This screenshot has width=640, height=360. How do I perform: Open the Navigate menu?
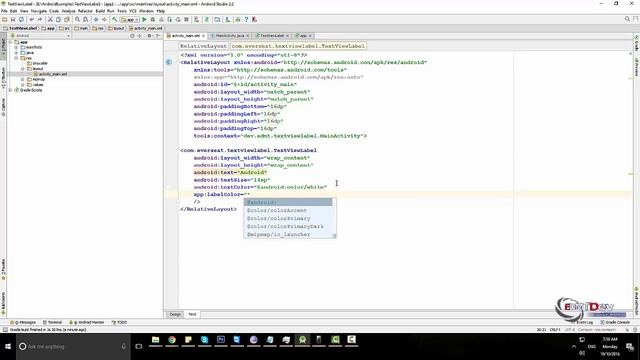point(39,11)
